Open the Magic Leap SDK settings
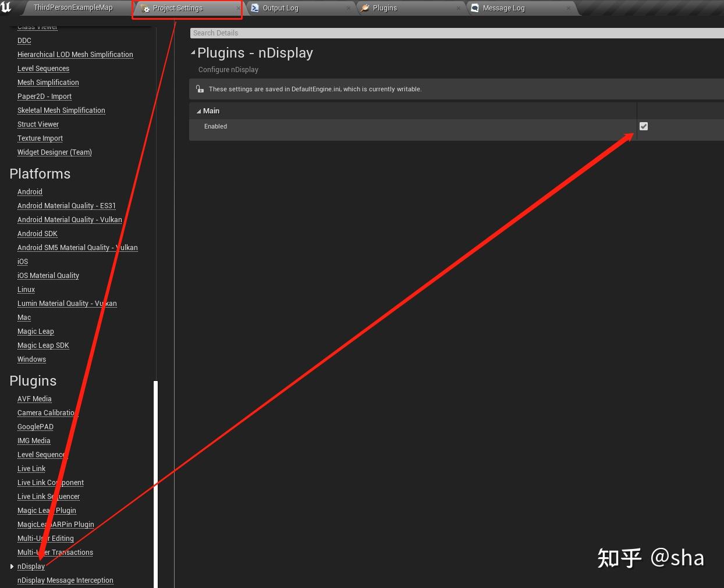The height and width of the screenshot is (588, 724). 43,345
